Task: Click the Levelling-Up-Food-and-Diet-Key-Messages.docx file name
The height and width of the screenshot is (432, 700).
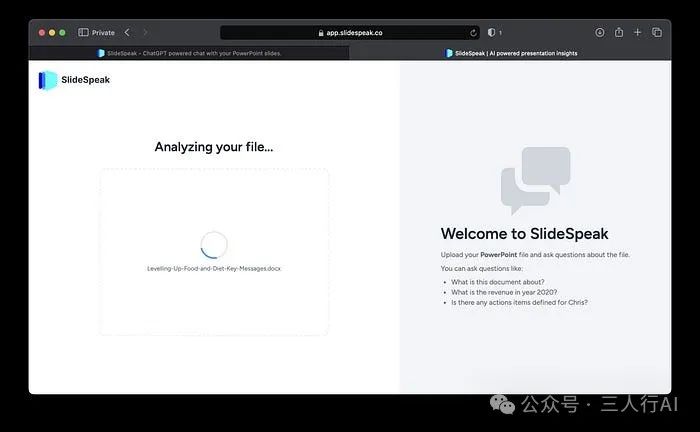Action: [214, 268]
